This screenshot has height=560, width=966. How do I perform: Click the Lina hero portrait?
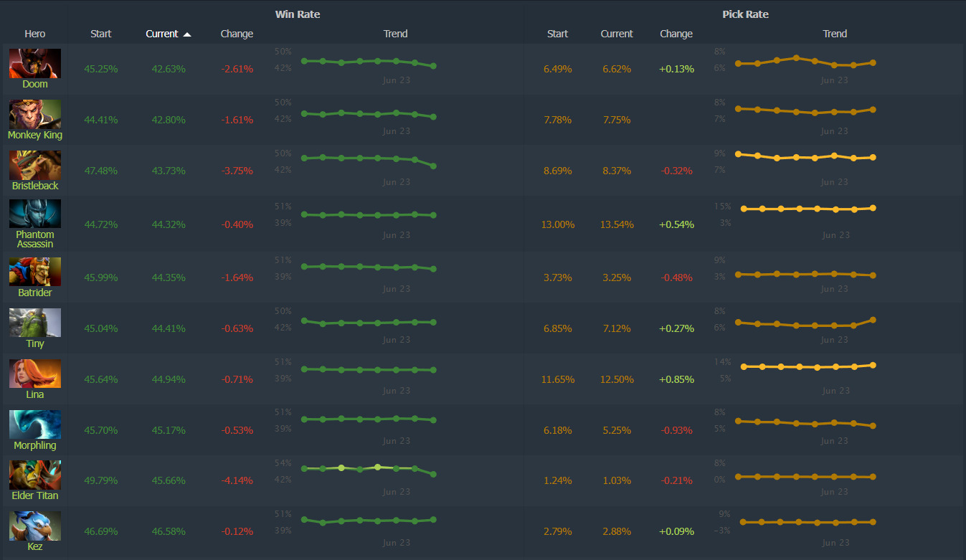(34, 374)
